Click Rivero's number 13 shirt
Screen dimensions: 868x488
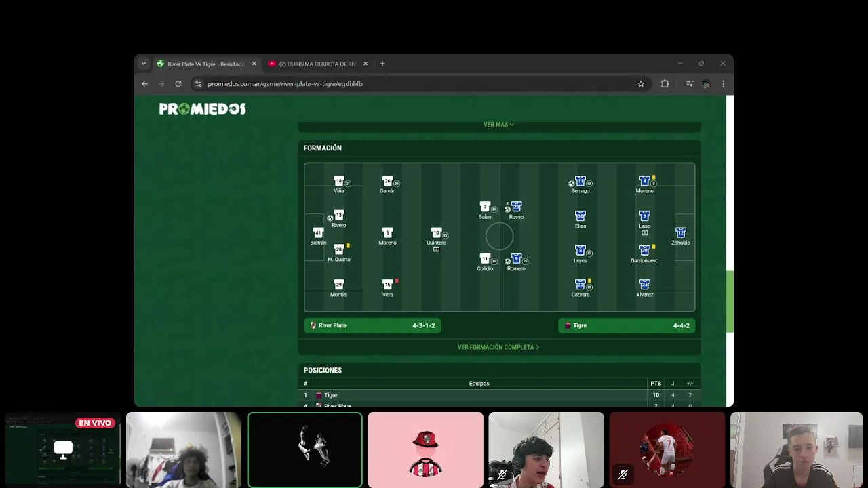tap(338, 216)
